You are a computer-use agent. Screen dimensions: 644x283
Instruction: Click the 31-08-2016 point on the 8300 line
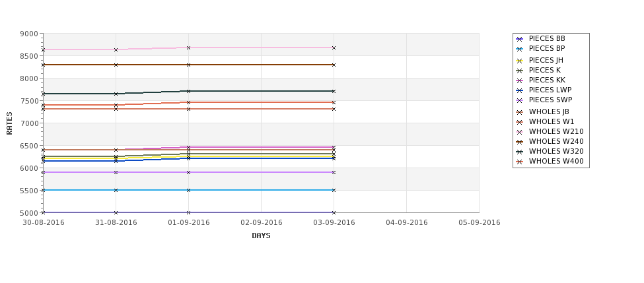pos(116,65)
